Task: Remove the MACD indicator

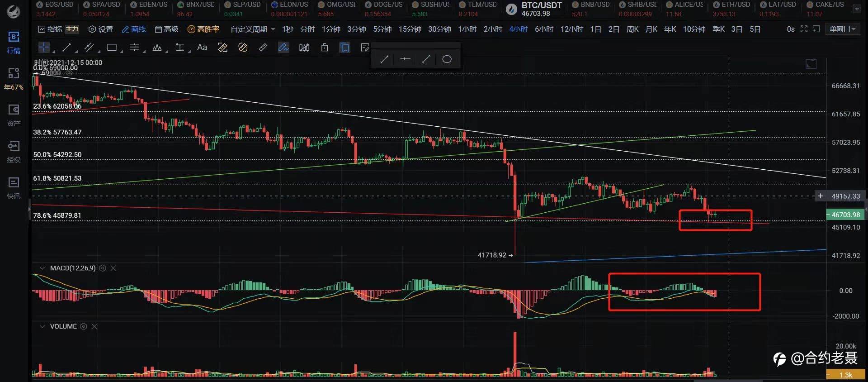Action: pos(113,268)
